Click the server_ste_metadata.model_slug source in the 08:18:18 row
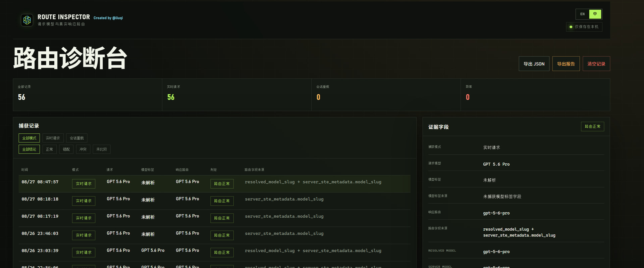The width and height of the screenshot is (644, 268). pyautogui.click(x=284, y=199)
